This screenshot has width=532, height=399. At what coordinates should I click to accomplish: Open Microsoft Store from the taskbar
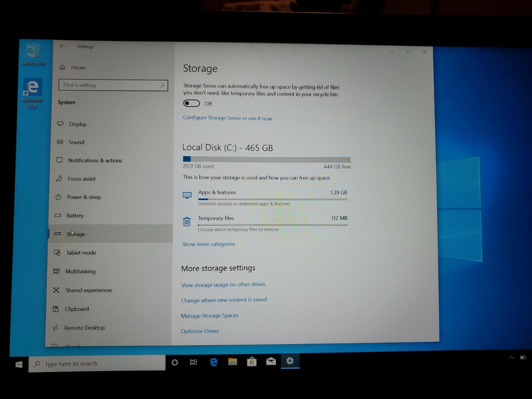coord(252,361)
